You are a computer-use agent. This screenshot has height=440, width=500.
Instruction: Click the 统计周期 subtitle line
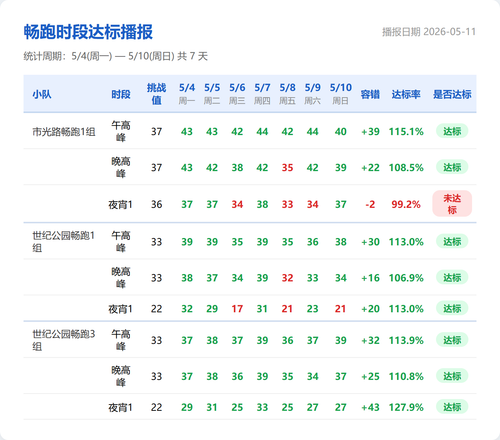point(115,56)
